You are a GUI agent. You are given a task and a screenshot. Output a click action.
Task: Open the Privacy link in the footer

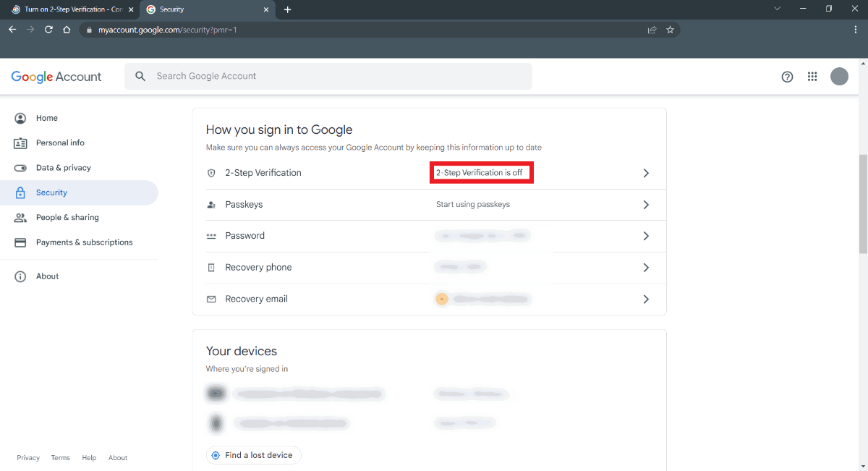[28, 457]
